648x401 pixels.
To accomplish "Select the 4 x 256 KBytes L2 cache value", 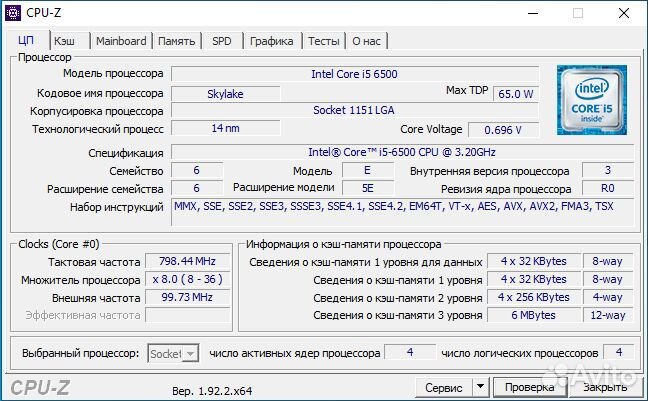I will point(534,297).
